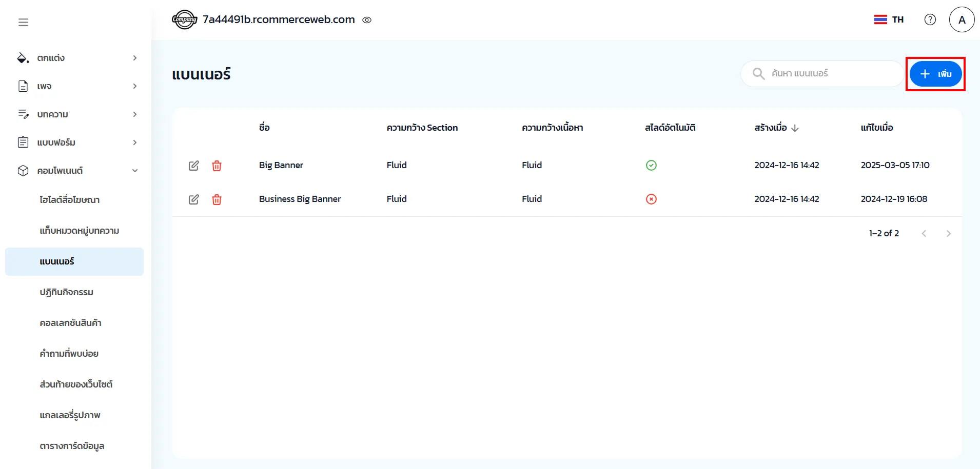Viewport: 980px width, 469px height.
Task: Edit the Big Banner row
Action: click(x=193, y=166)
